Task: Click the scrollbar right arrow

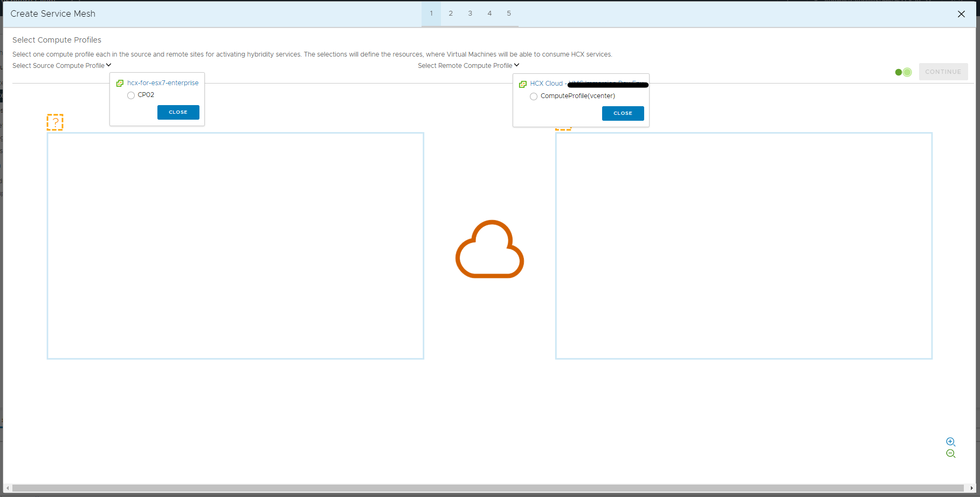Action: pos(972,488)
